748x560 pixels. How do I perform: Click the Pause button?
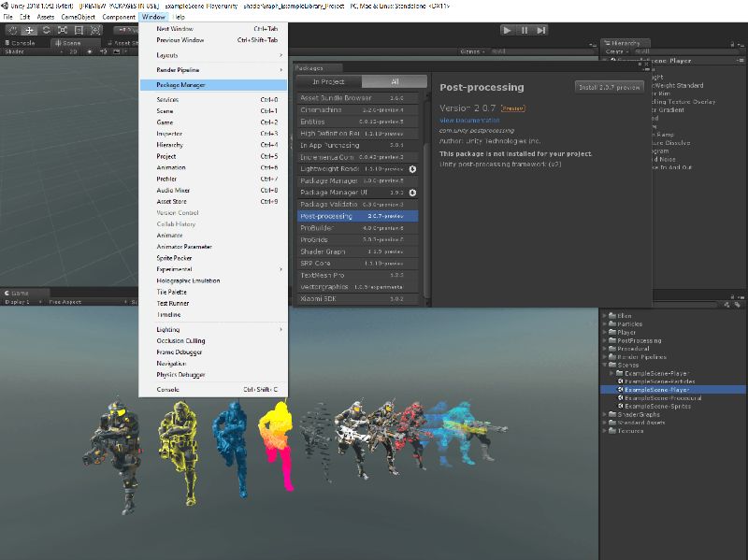(x=524, y=30)
